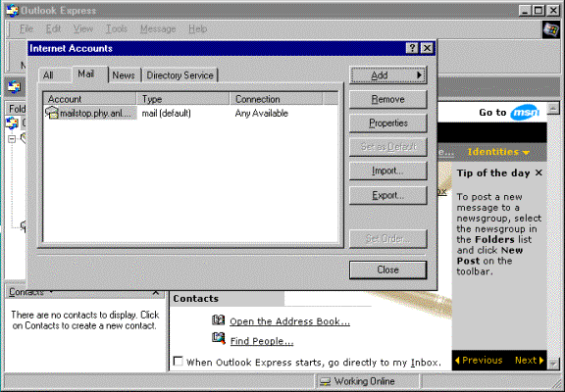Click the Contacts pane header label
The height and width of the screenshot is (392, 565).
(x=26, y=292)
